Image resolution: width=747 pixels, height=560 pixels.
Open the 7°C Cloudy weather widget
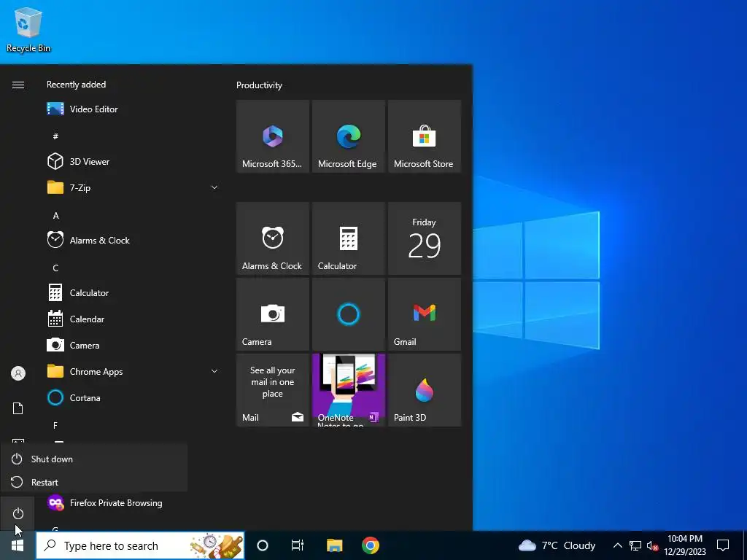point(557,545)
